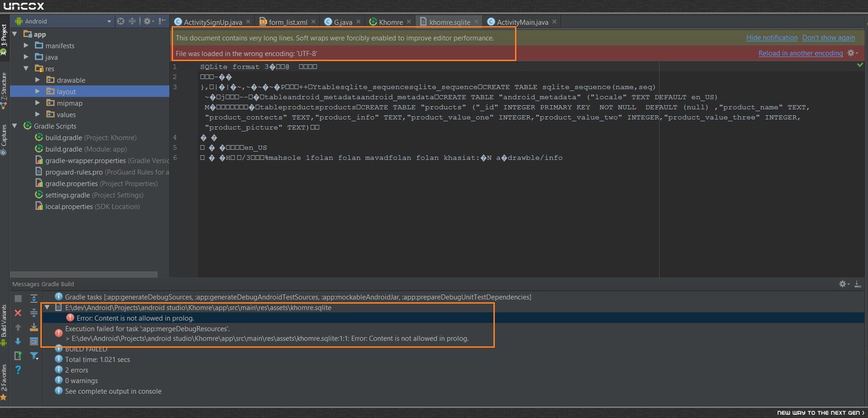The height and width of the screenshot is (418, 868).
Task: Select 'See complete output in console' message
Action: 113,391
